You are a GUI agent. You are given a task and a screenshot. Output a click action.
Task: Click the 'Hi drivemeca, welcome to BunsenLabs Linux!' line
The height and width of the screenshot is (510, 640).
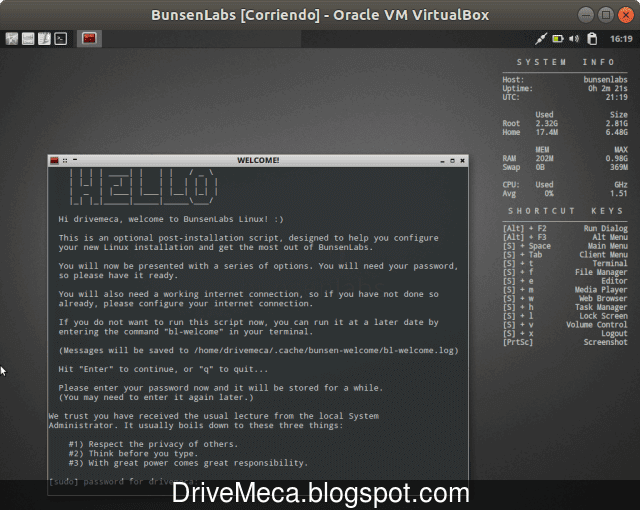(171, 219)
